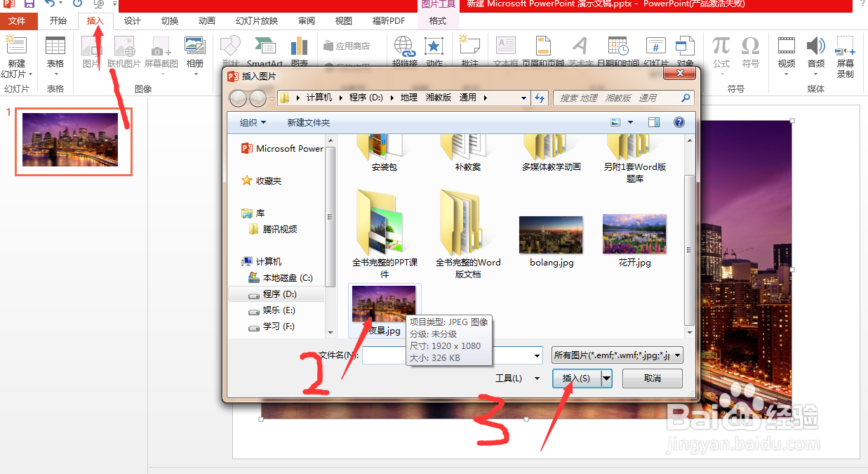Click the Save icon in quick access toolbar
Image resolution: width=868 pixels, height=474 pixels.
(29, 4)
